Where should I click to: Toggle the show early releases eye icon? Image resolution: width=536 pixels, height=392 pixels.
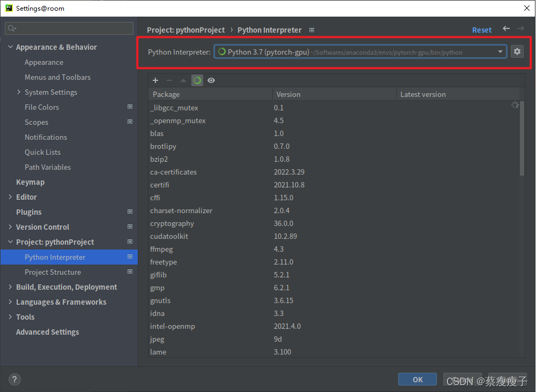click(x=211, y=80)
